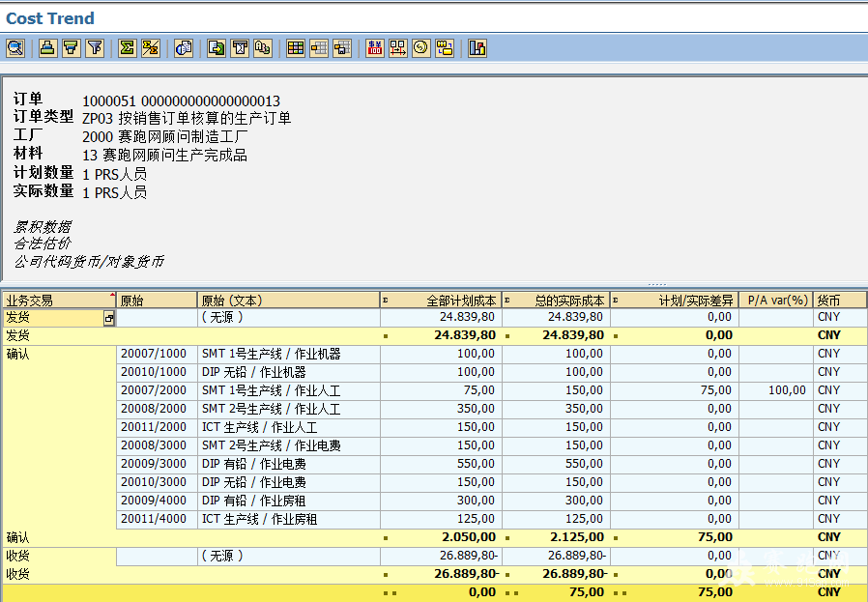
Task: Click the grand total actual cost 75,00
Action: 586,592
